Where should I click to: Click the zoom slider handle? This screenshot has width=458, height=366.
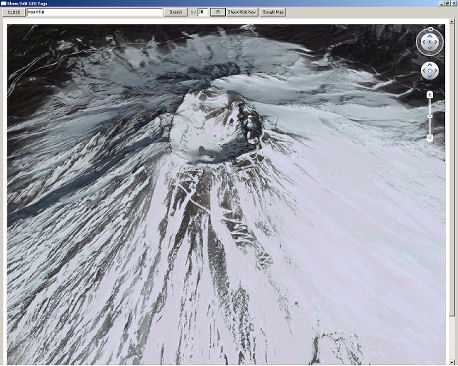(430, 116)
